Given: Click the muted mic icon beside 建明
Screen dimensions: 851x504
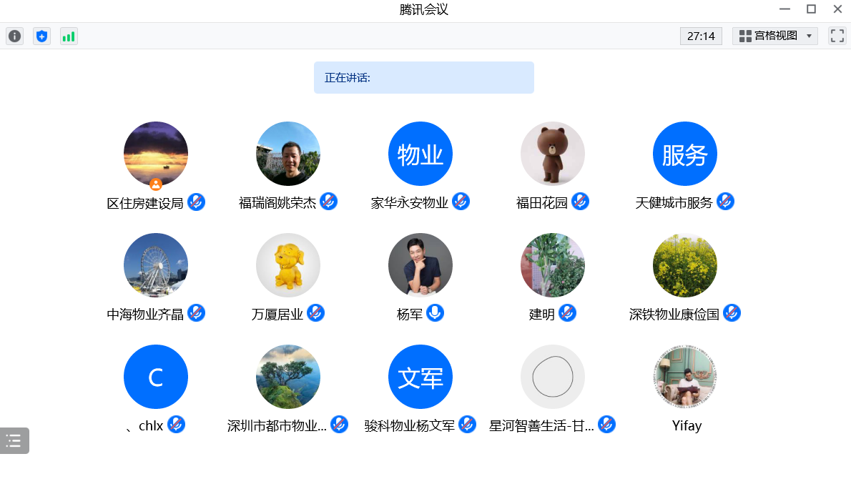Looking at the screenshot, I should pos(567,313).
